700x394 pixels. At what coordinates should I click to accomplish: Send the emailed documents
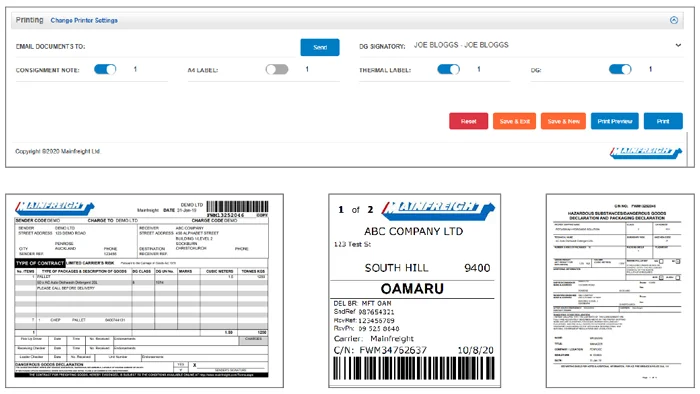tap(320, 47)
